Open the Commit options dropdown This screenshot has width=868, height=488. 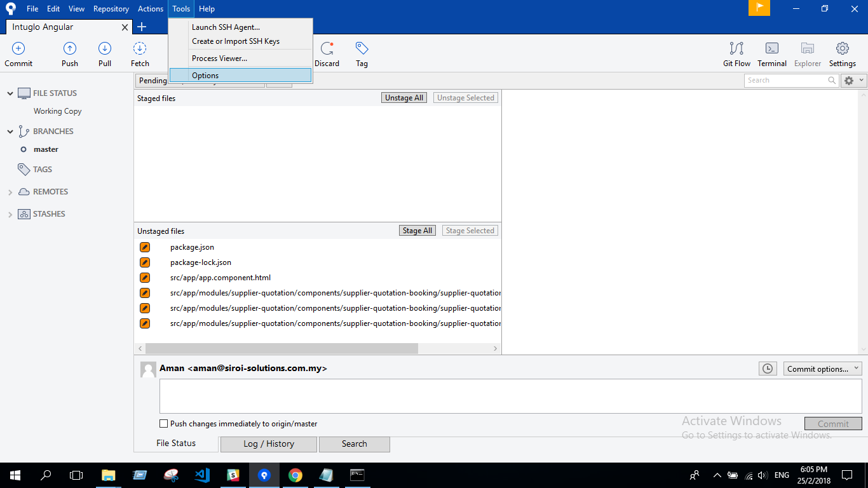coord(822,369)
